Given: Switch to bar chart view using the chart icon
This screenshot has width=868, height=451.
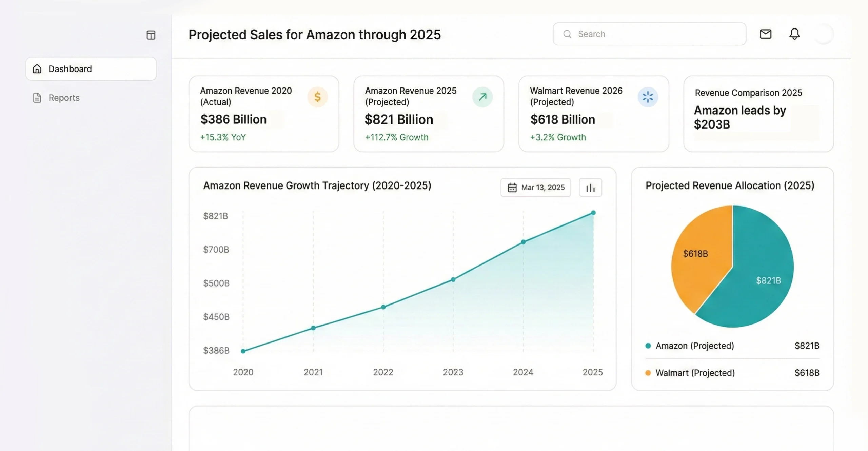Looking at the screenshot, I should coord(590,187).
